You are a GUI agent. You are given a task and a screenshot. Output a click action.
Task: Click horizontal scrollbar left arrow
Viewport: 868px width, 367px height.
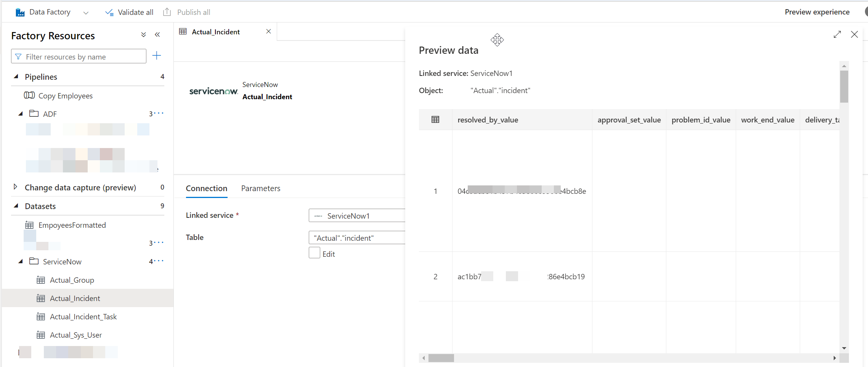(x=424, y=358)
